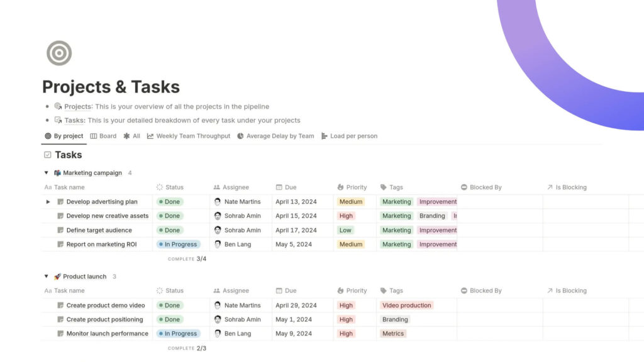Screen dimensions: 644x362
Task: Expand subtasks of Develop advertising plan
Action: click(49, 201)
